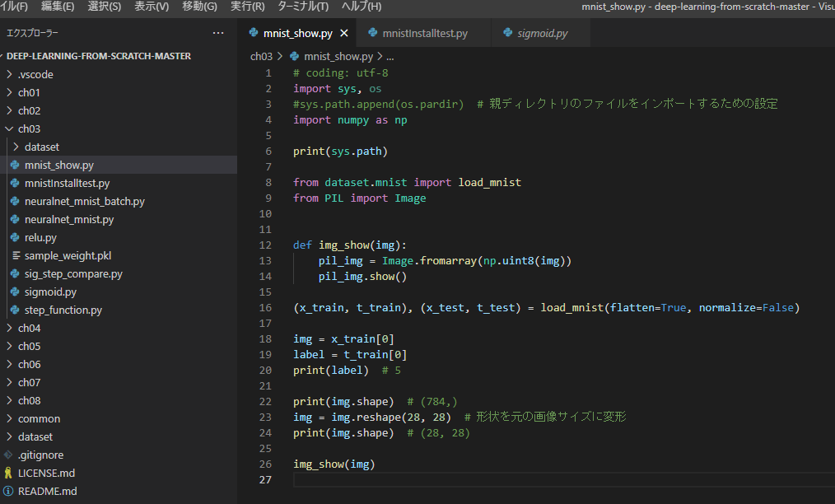Screen dimensions: 835x504
Task: Expand the ch06 folder
Action: pos(9,364)
